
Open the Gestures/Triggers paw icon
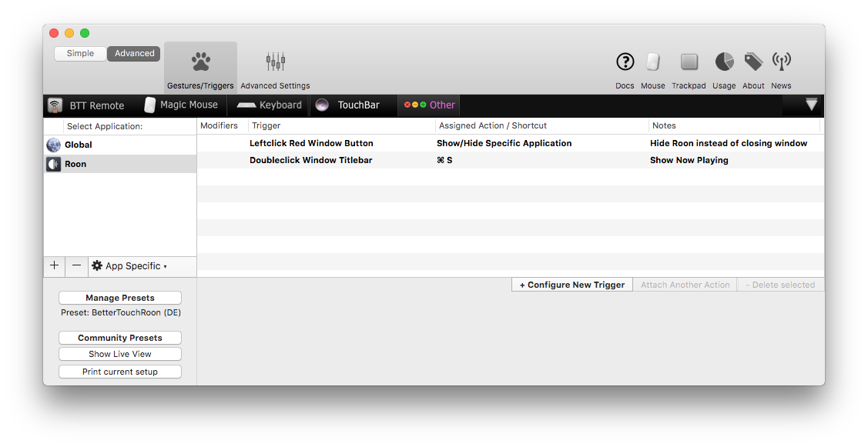200,62
